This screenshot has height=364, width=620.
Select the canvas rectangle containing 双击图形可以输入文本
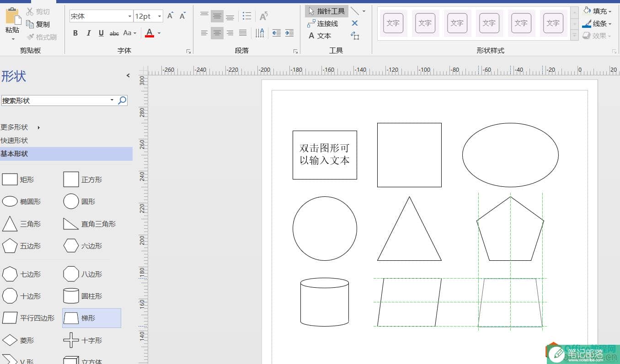[325, 155]
